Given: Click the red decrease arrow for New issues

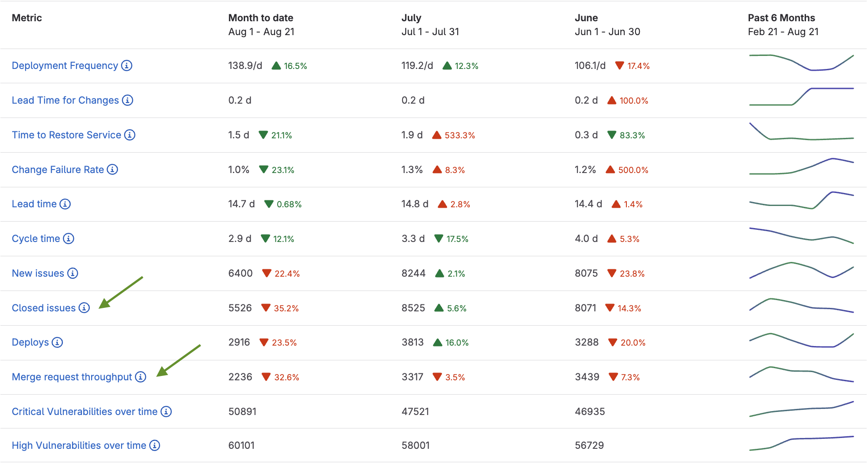Looking at the screenshot, I should [x=265, y=273].
